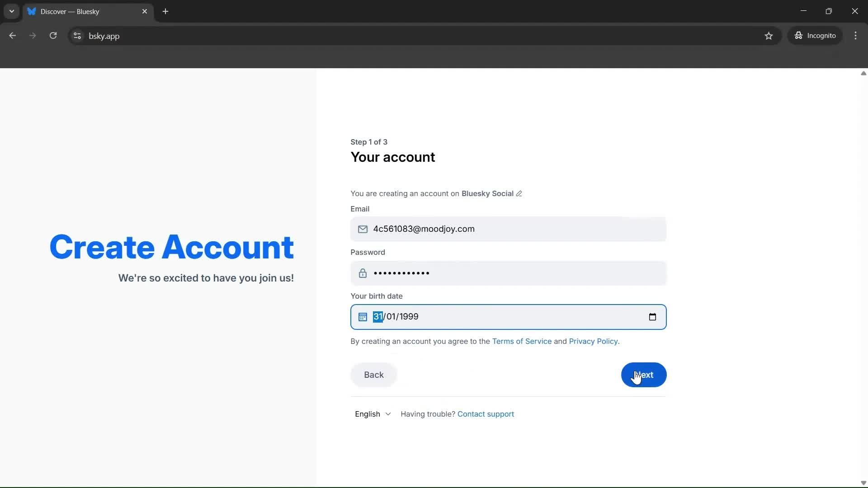Open Chrome's three-dot menu
The height and width of the screenshot is (488, 868).
[x=856, y=36]
